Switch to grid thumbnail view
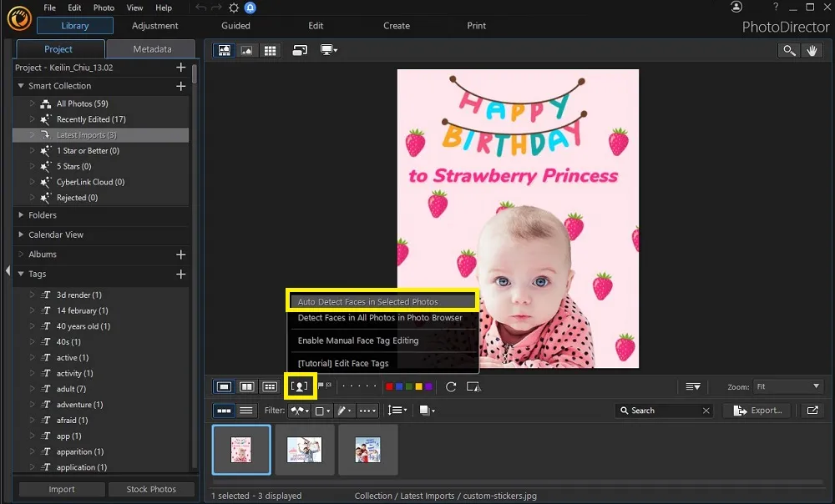 click(269, 50)
